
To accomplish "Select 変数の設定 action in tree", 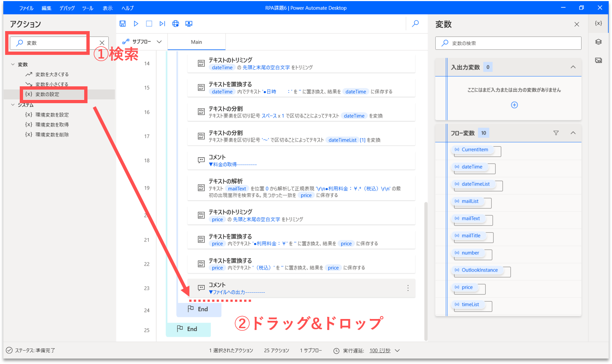I will coord(47,94).
